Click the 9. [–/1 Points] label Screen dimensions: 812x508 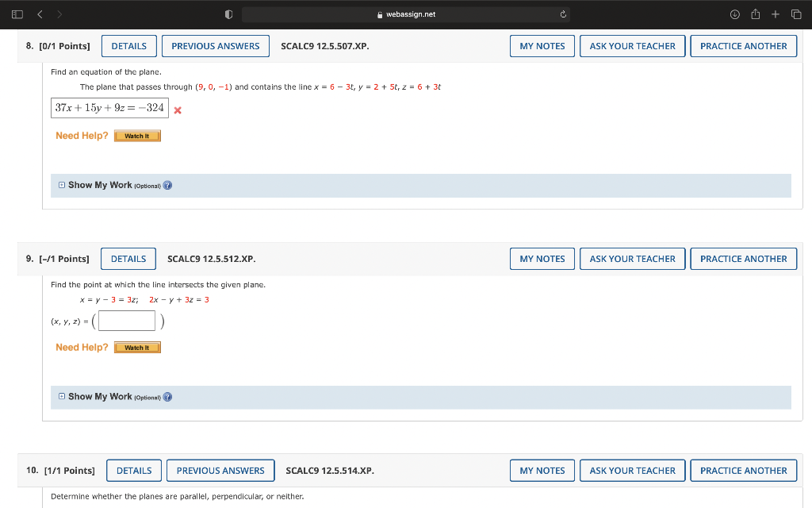[x=57, y=259]
